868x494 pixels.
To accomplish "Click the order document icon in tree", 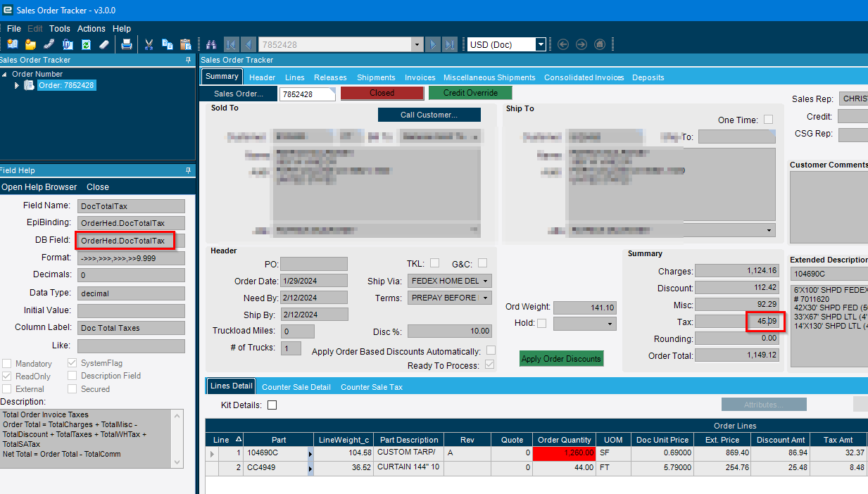I will [x=29, y=85].
